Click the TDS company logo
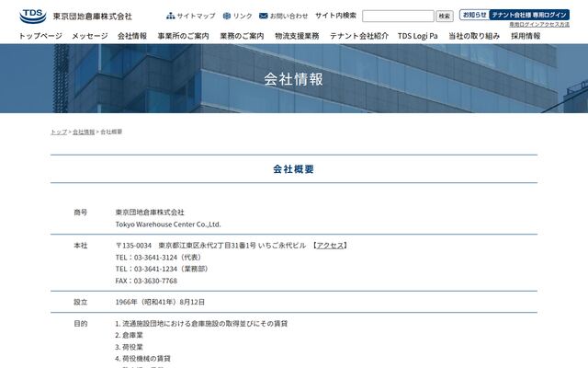The height and width of the screenshot is (368, 588). click(x=33, y=17)
